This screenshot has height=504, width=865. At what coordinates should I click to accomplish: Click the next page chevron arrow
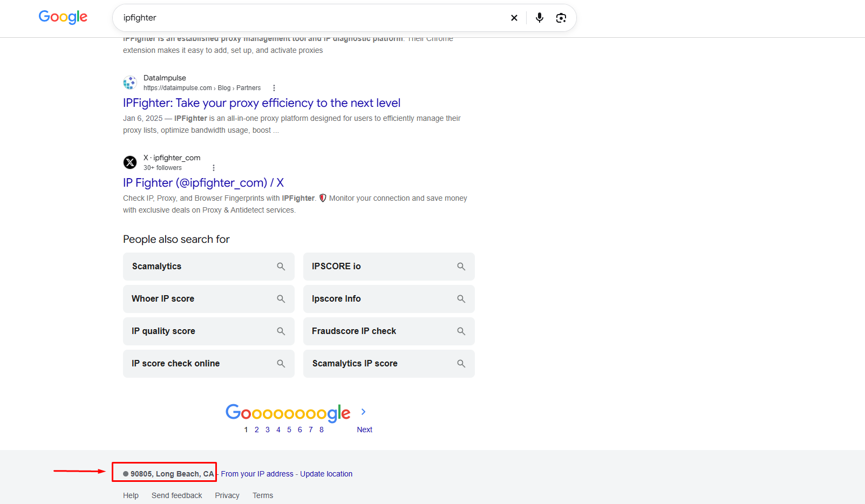(364, 412)
